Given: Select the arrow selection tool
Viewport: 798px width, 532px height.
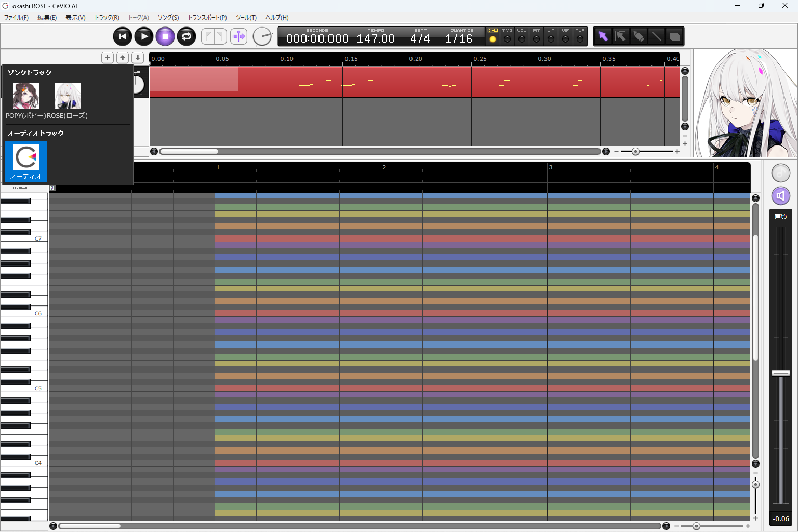Looking at the screenshot, I should click(x=603, y=36).
